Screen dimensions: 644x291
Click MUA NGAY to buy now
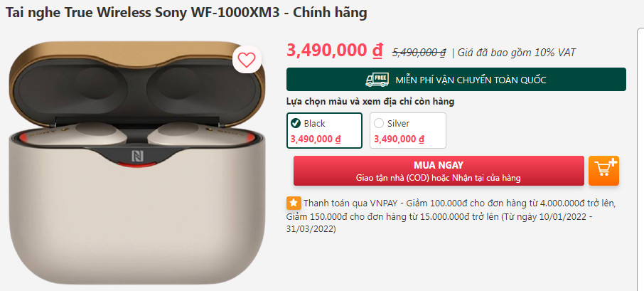point(439,171)
